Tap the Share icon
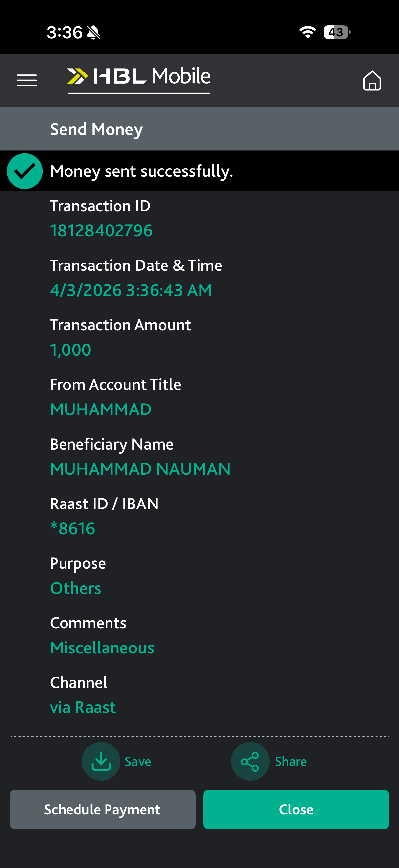Viewport: 399px width, 868px height. [x=250, y=761]
